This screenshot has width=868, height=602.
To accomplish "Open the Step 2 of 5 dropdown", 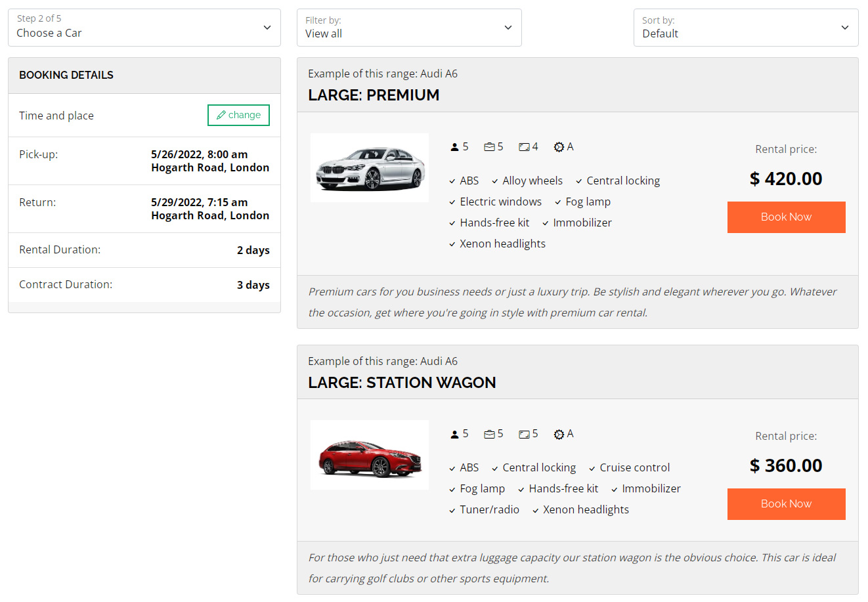I will click(144, 28).
